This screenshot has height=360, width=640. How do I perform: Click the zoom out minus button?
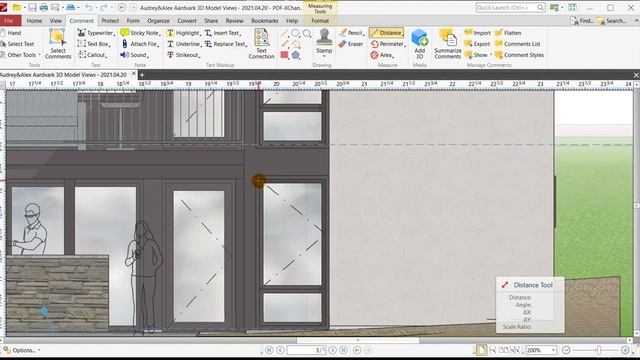pos(566,350)
